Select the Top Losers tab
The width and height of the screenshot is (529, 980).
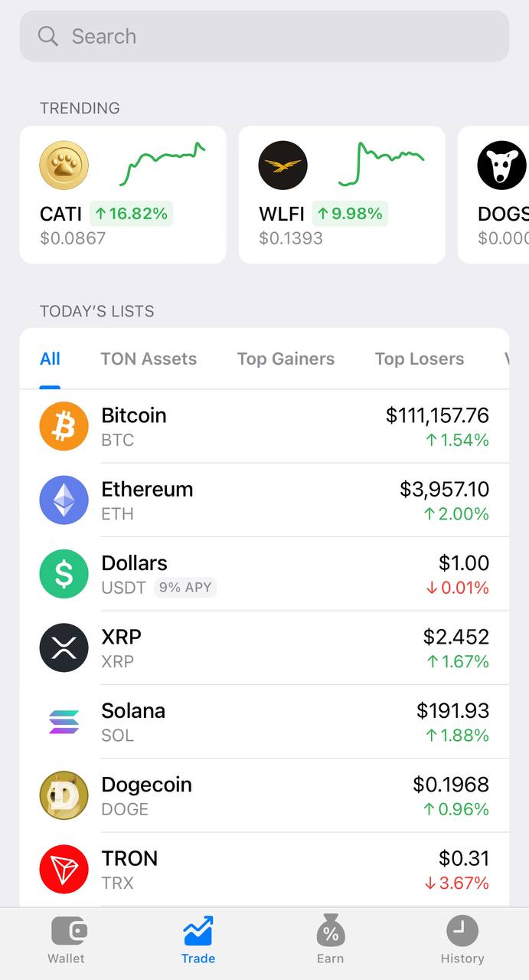(x=419, y=359)
